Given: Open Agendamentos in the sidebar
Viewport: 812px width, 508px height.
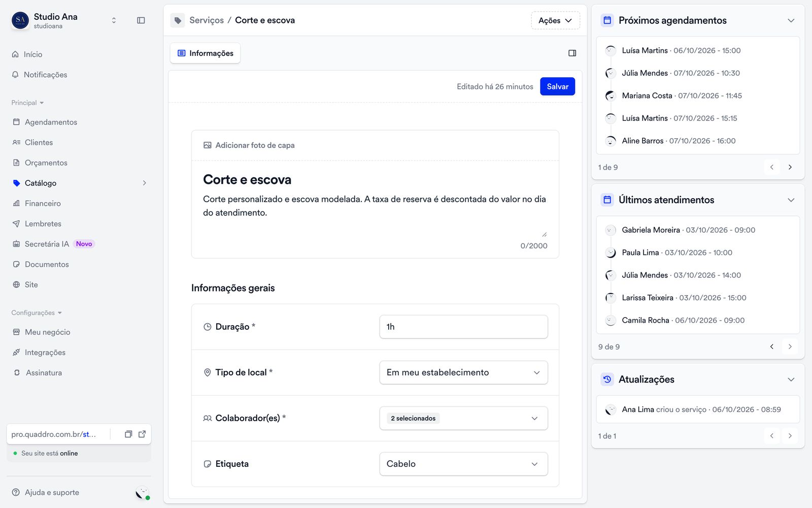Looking at the screenshot, I should tap(51, 122).
